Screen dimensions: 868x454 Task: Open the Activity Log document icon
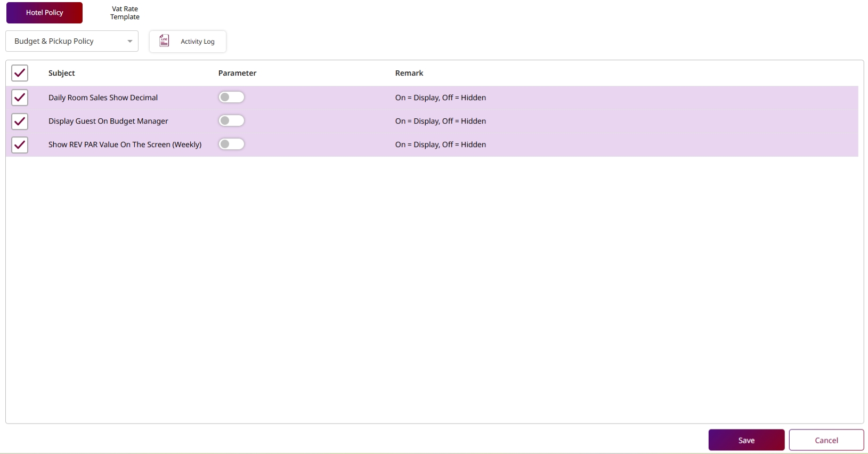coord(164,41)
